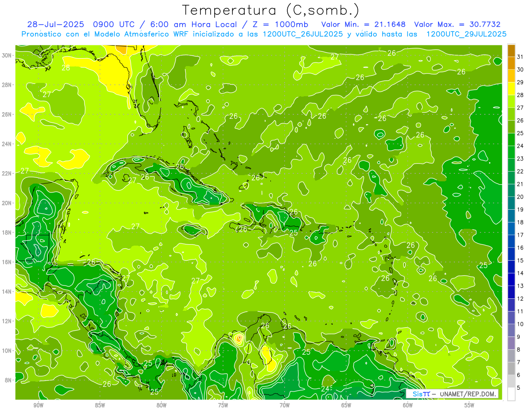Click the title 'Temperatura (C,somb.)'
Viewport: 532px width, 411px height.
(271, 10)
